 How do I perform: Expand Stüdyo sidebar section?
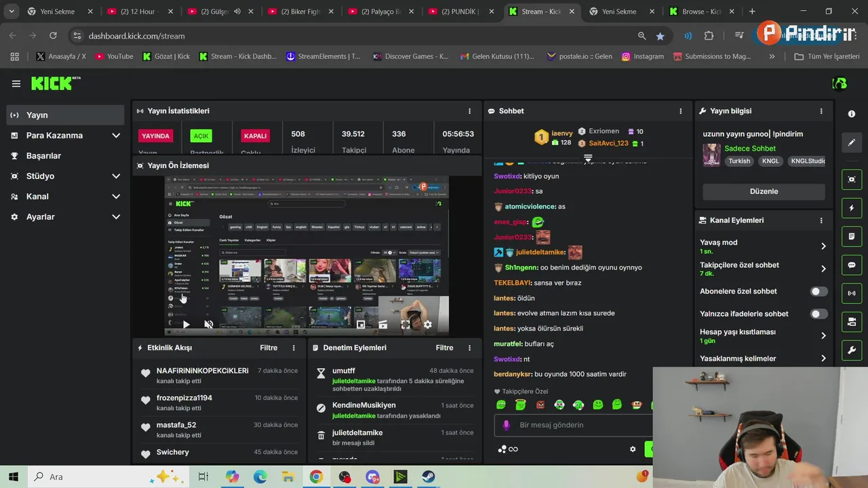116,176
